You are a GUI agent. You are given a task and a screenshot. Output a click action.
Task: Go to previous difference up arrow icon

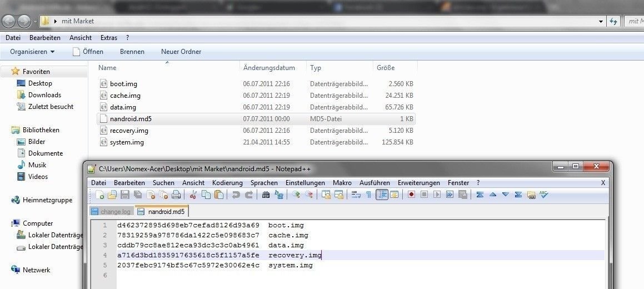pos(493,195)
